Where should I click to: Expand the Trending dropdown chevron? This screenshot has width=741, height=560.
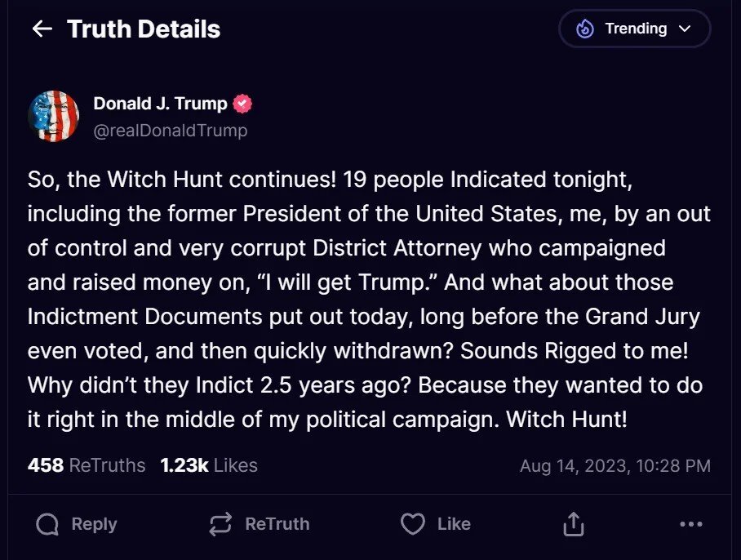(x=685, y=29)
